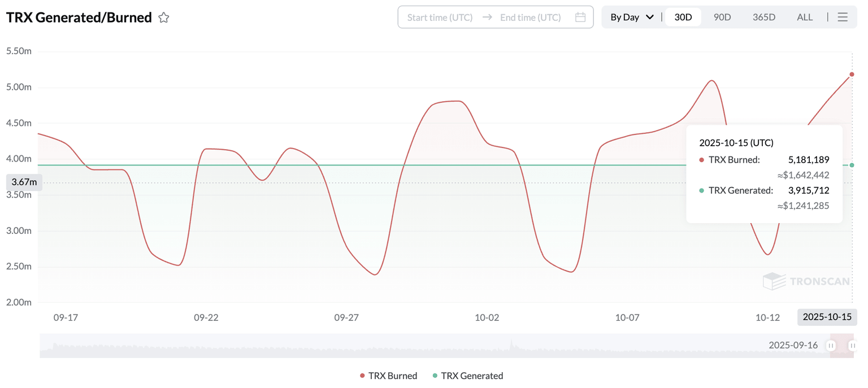Show ALL time range data
Viewport: 868px width, 388px height.
coord(805,18)
